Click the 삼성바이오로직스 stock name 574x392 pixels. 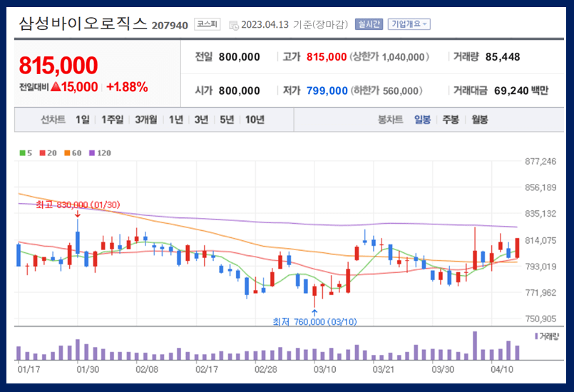pos(83,24)
